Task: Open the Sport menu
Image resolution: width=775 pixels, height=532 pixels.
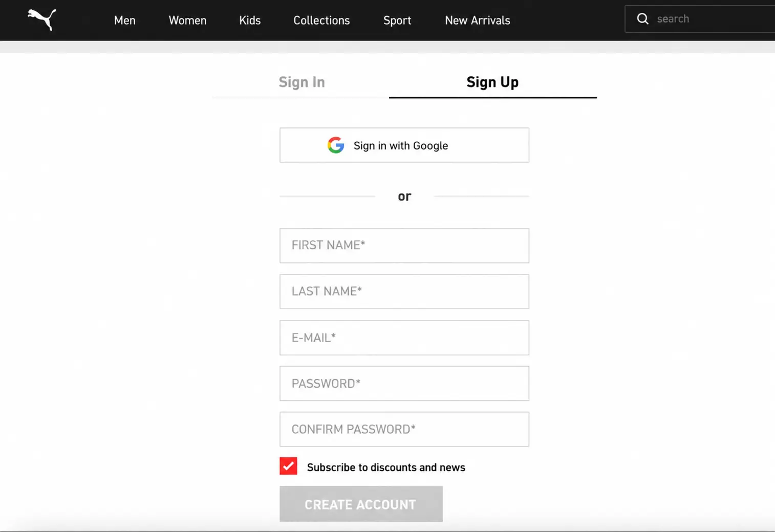Action: [x=397, y=20]
